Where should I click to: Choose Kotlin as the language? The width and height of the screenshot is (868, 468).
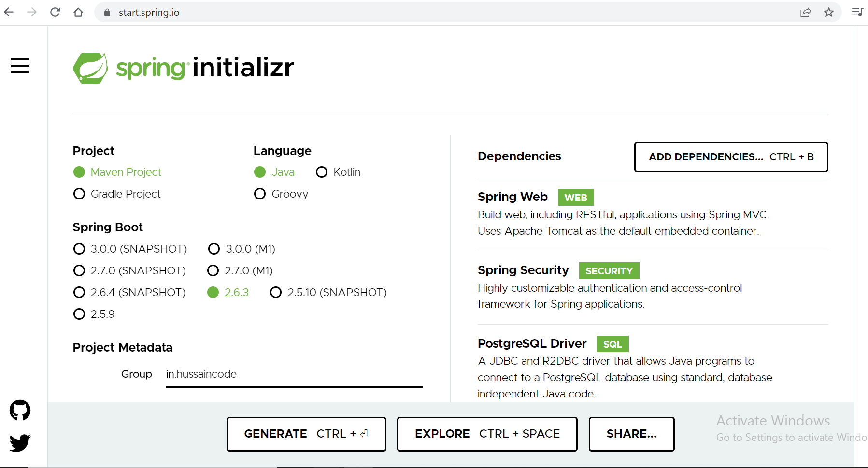(322, 172)
